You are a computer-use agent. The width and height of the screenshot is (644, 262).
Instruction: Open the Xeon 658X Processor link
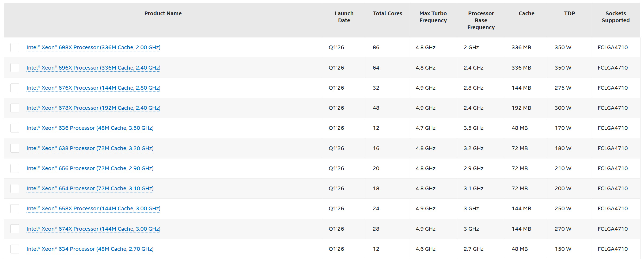93,208
